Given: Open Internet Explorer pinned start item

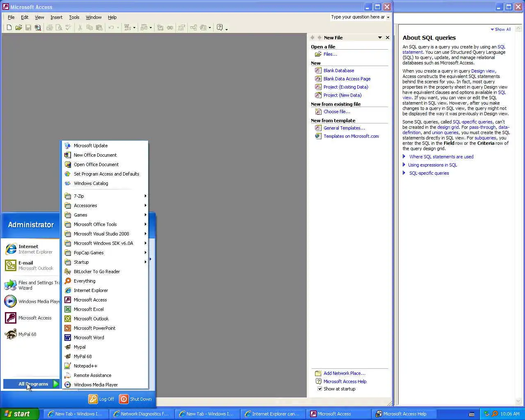Looking at the screenshot, I should pos(31,249).
